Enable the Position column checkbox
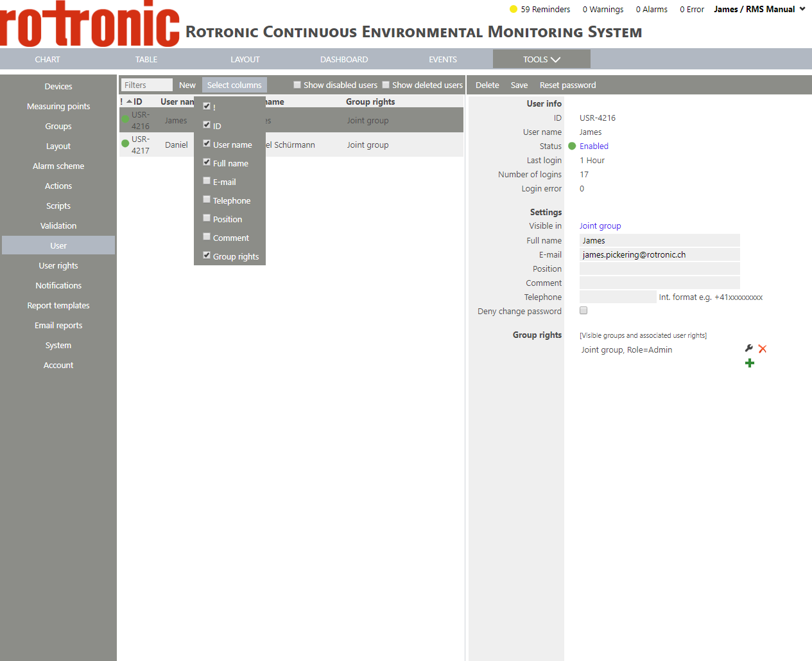Image resolution: width=812 pixels, height=661 pixels. 207,218
